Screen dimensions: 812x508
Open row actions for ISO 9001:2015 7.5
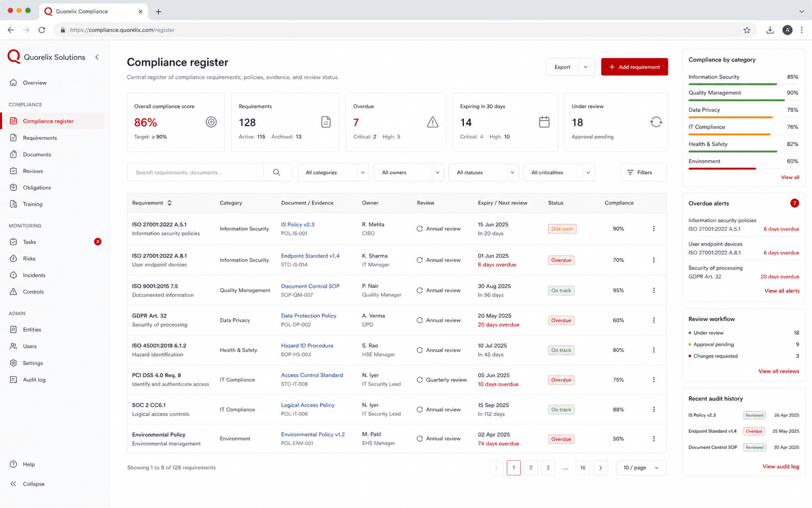(x=654, y=290)
